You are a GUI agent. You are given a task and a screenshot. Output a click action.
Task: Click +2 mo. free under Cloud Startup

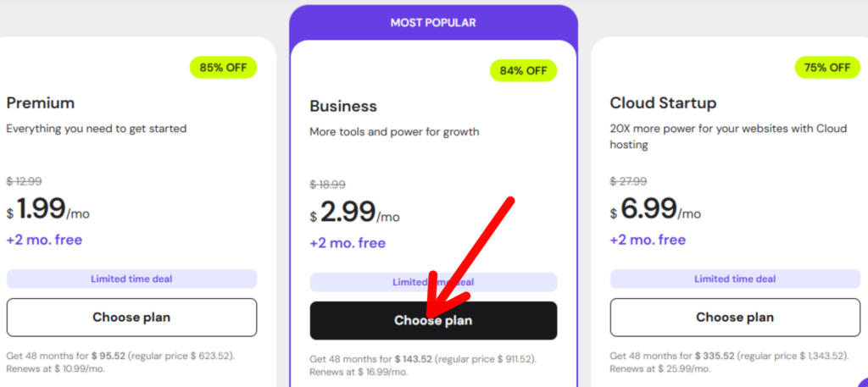(x=648, y=240)
